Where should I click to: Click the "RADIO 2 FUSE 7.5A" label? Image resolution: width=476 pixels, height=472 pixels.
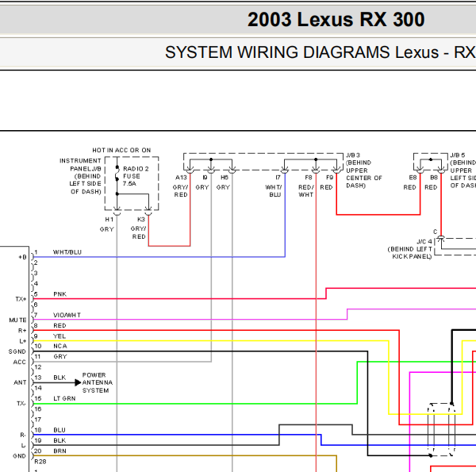pyautogui.click(x=136, y=176)
